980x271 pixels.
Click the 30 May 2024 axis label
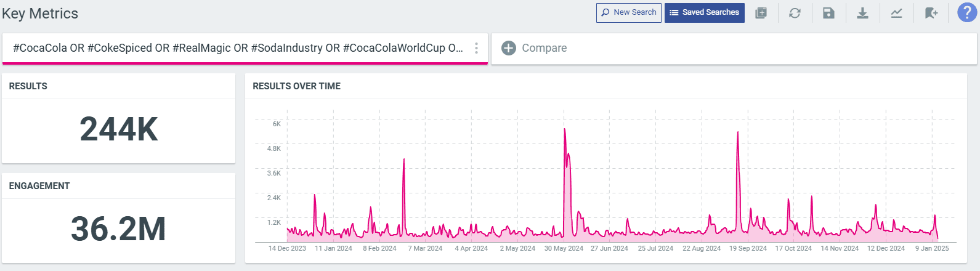tap(564, 249)
